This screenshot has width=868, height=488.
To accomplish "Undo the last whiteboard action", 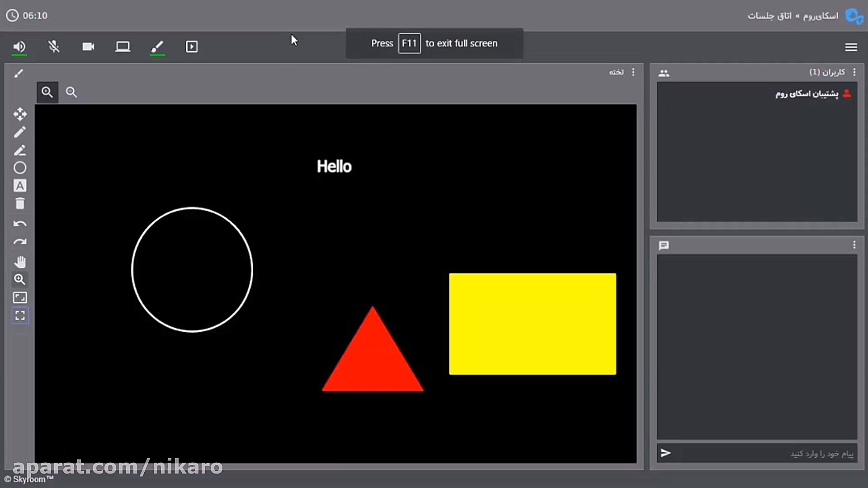I will point(19,224).
